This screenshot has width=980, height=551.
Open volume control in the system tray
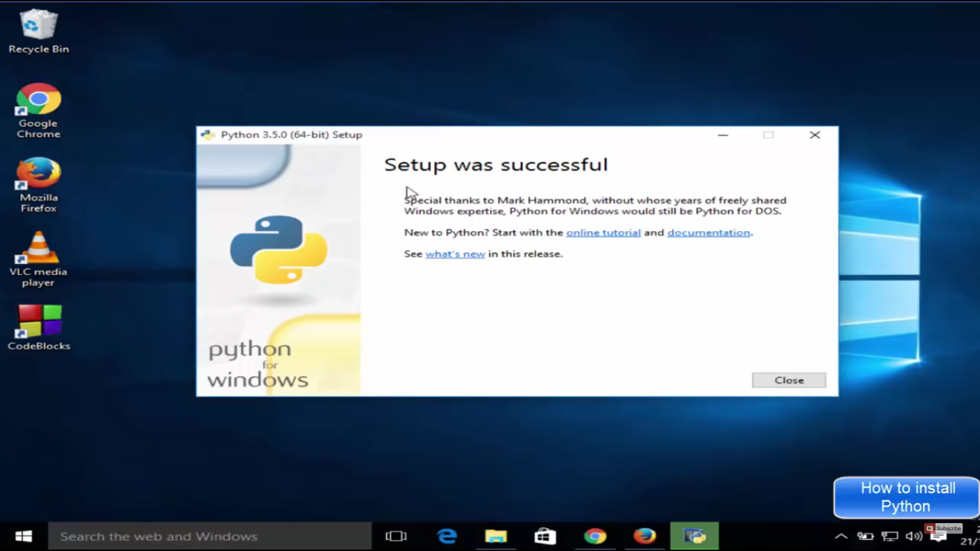point(913,537)
